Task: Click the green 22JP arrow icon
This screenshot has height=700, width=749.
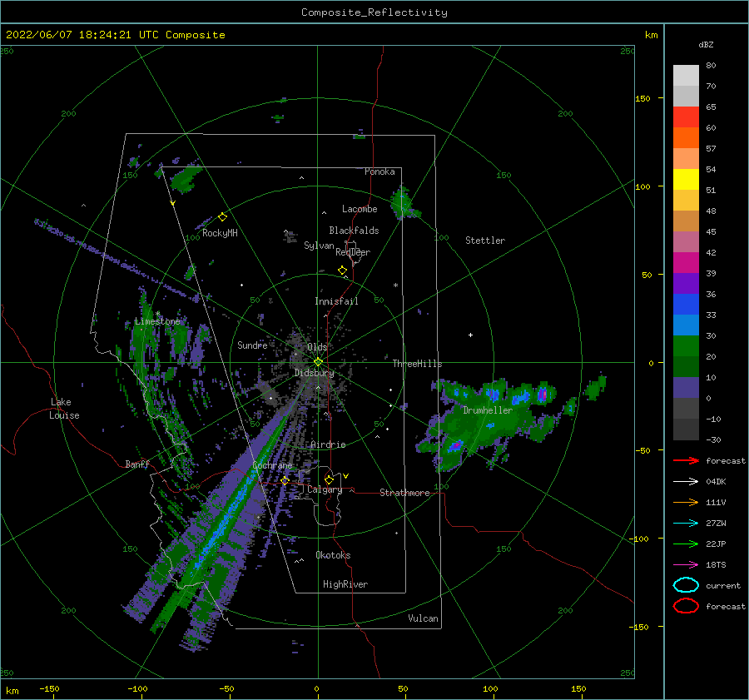Action: click(686, 544)
